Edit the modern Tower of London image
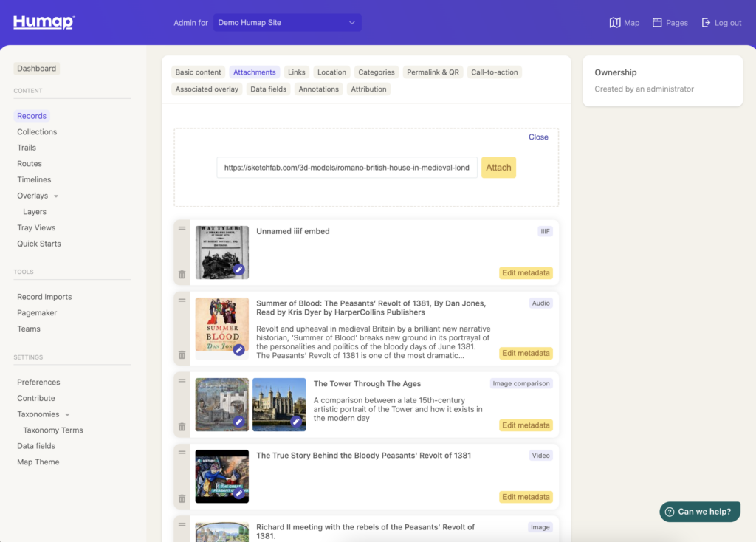The height and width of the screenshot is (542, 756). (296, 422)
